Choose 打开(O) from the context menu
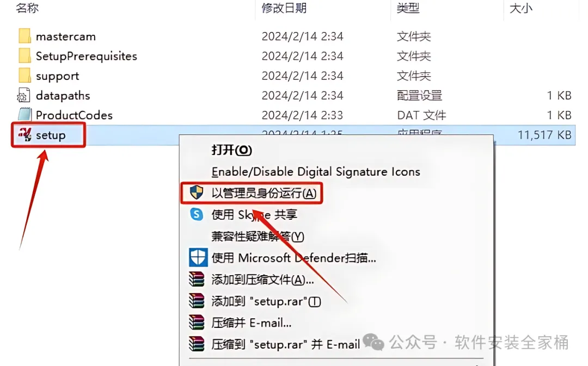 [231, 150]
